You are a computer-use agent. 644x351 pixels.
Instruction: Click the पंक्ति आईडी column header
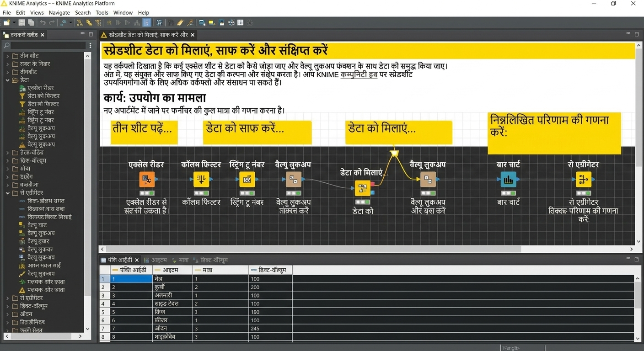pos(130,270)
